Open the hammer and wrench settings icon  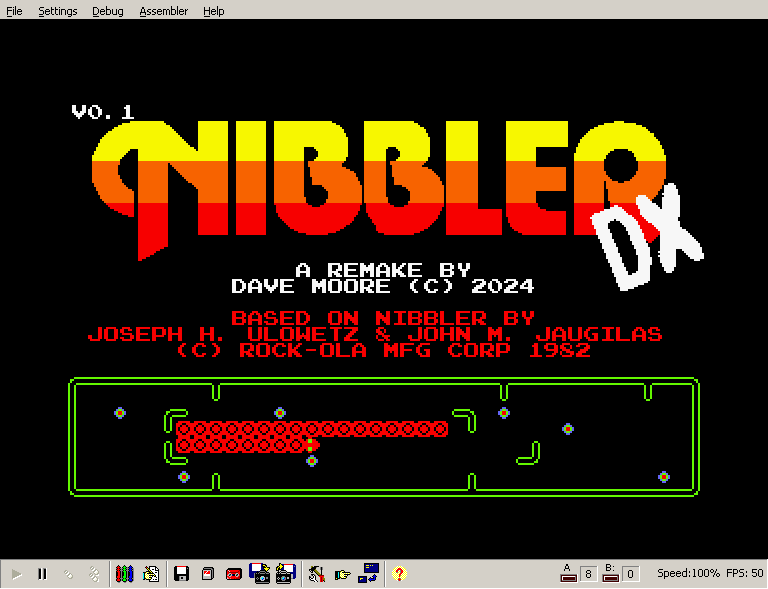[x=317, y=574]
